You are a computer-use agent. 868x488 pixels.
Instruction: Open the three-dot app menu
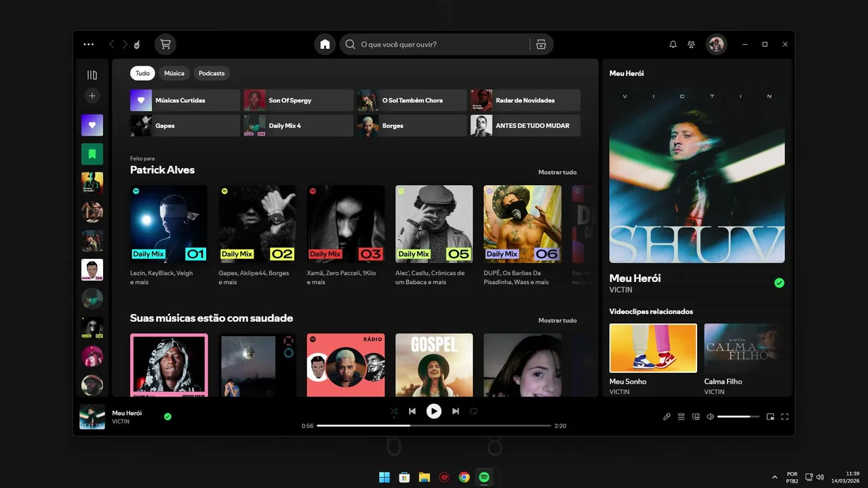click(x=89, y=44)
